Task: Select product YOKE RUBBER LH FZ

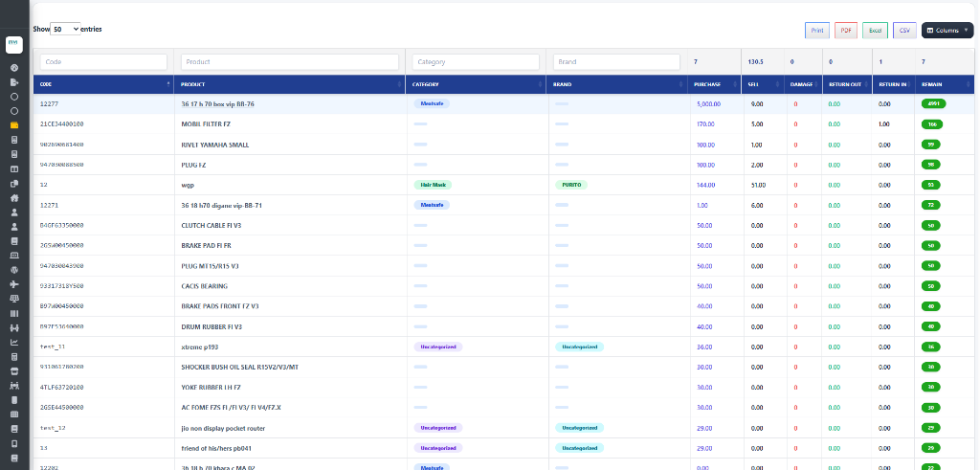Action: (212, 388)
